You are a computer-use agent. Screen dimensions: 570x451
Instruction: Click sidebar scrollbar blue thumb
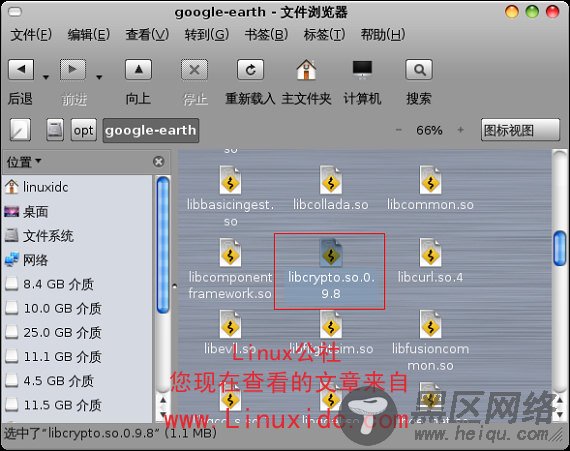[163, 245]
